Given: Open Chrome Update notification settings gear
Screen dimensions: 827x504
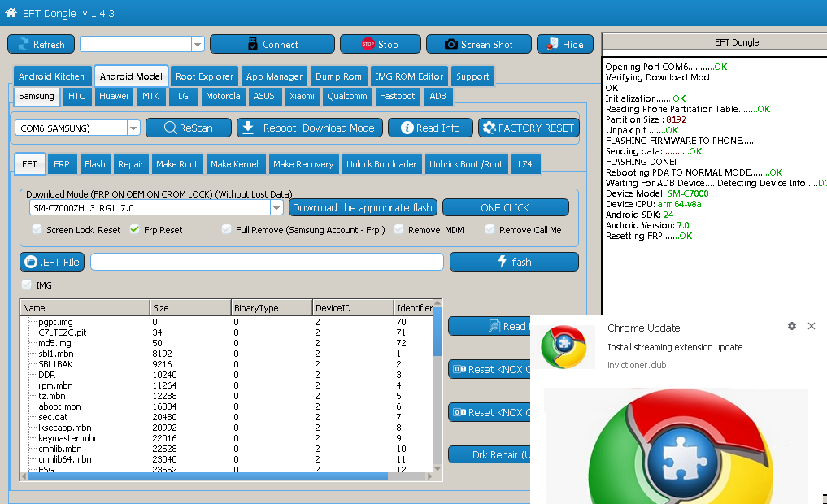Looking at the screenshot, I should coord(792,326).
